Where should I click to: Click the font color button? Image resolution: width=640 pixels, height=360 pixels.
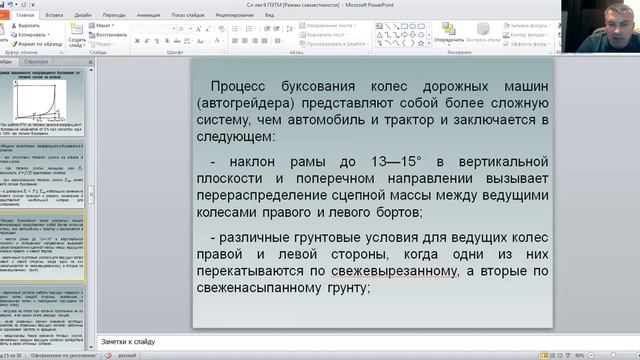(x=217, y=41)
